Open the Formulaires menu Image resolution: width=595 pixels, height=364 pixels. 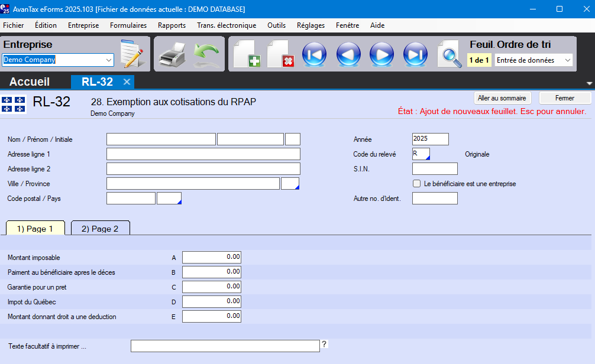128,25
